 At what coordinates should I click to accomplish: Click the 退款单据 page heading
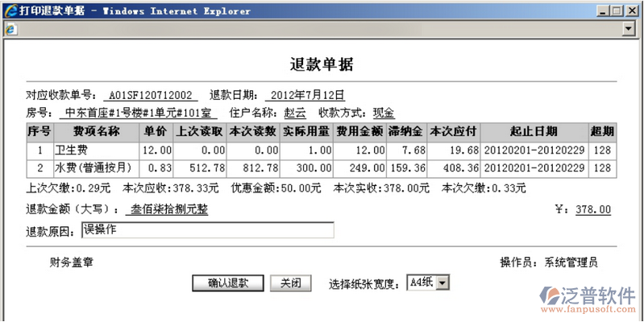coord(322,64)
